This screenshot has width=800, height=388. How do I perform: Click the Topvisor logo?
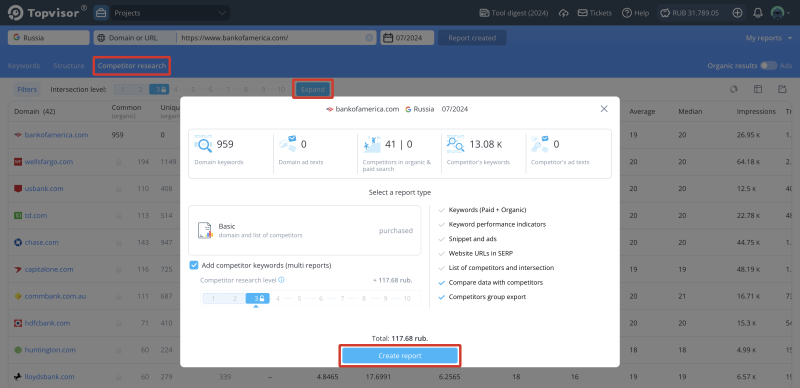pos(47,12)
